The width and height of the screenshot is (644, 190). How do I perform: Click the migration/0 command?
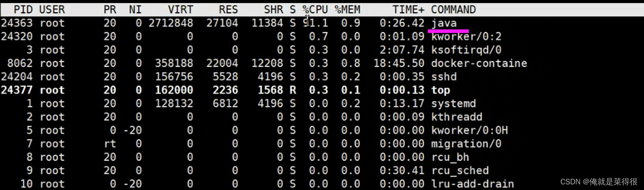(x=466, y=144)
